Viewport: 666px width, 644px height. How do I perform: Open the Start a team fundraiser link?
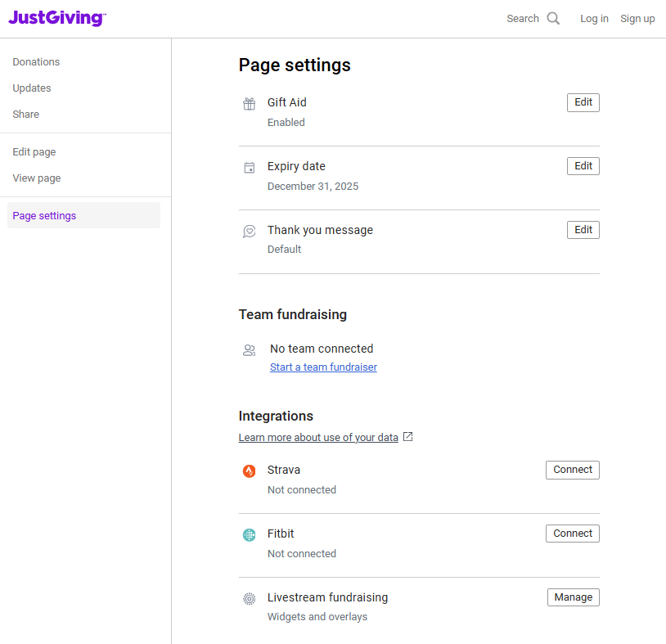[323, 367]
